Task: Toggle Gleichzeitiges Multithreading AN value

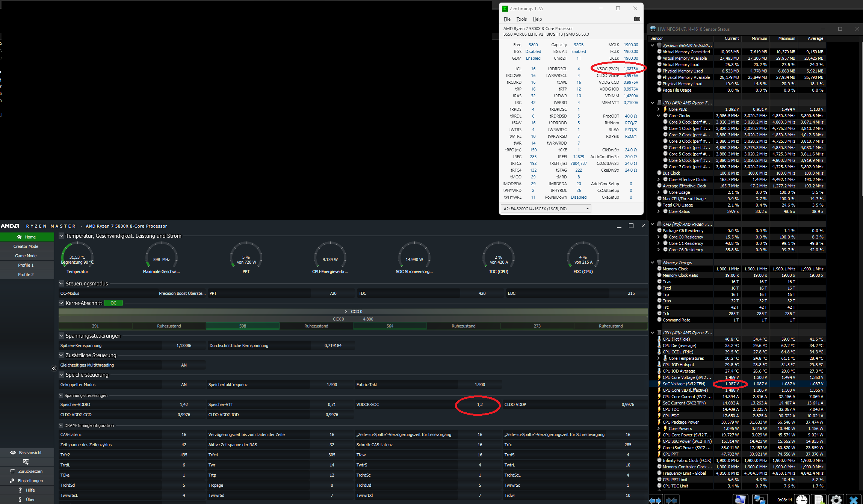Action: [184, 365]
